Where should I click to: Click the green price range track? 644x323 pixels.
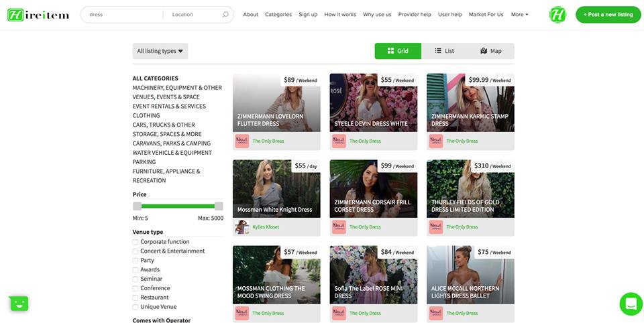[178, 206]
